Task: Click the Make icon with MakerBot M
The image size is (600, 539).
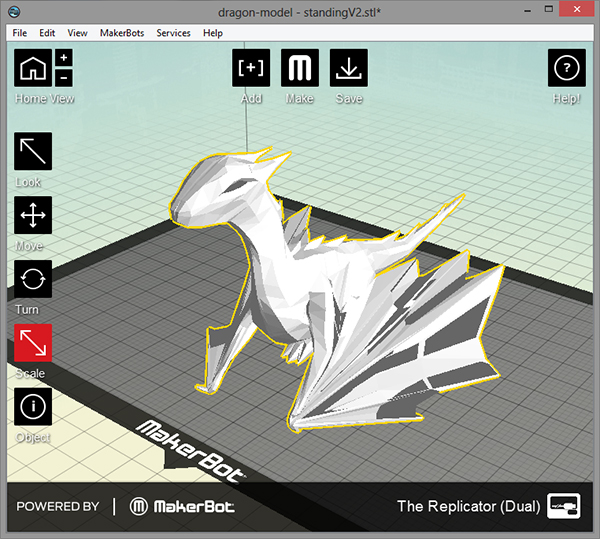Action: (300, 68)
